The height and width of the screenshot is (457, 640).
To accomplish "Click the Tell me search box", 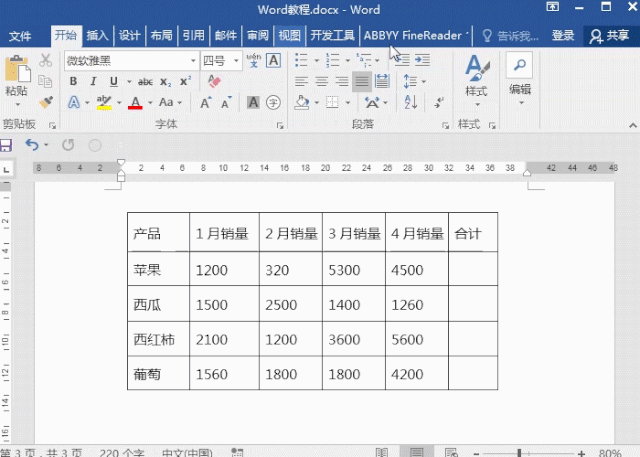I will [511, 36].
